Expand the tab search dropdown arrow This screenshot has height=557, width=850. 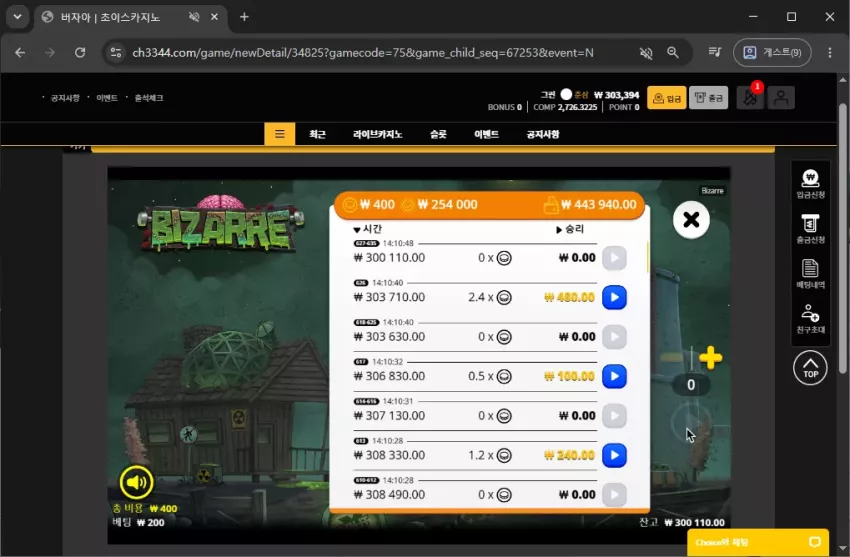coord(17,17)
